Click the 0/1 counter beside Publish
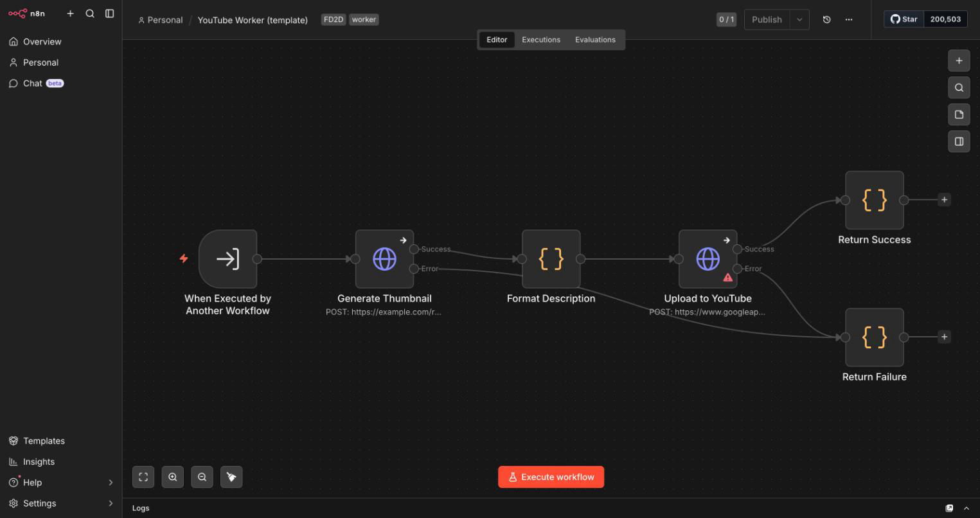 click(x=726, y=19)
